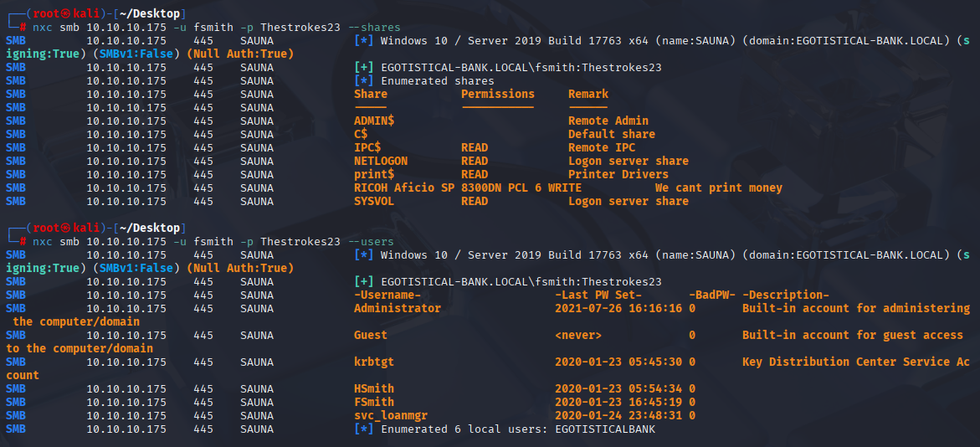This screenshot has height=447, width=980.
Task: Click the --users flag in second command
Action: (371, 241)
